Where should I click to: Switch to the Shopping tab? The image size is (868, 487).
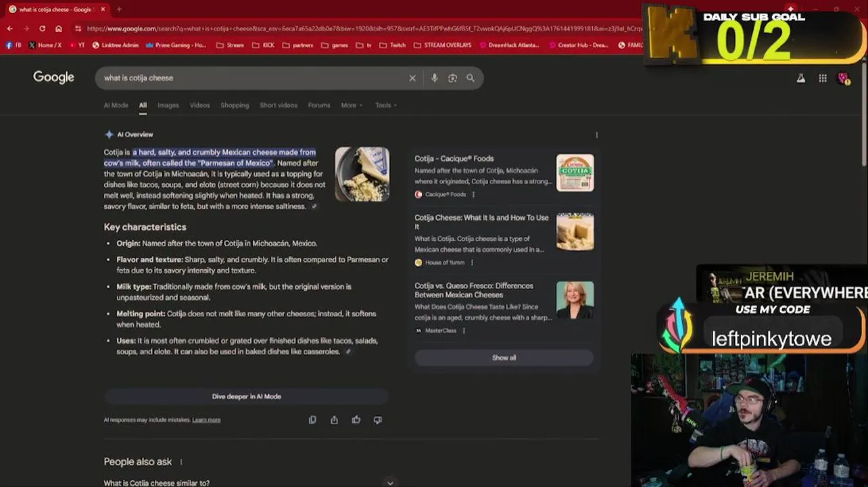[x=235, y=106]
